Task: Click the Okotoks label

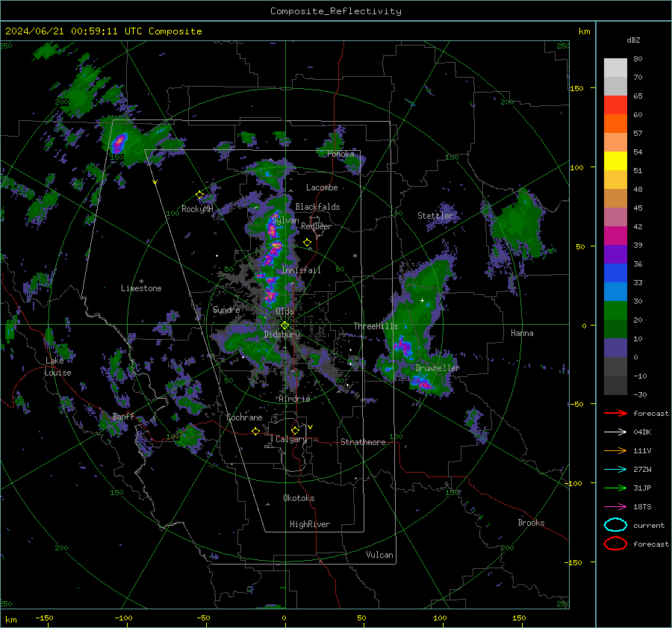Action: pos(299,498)
